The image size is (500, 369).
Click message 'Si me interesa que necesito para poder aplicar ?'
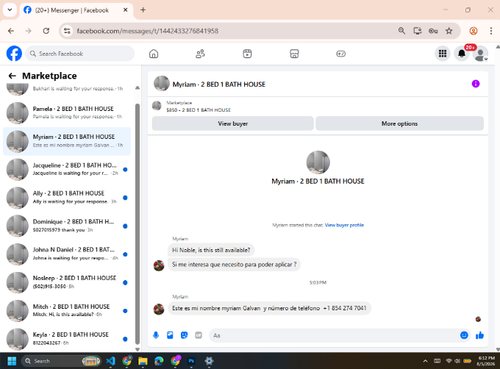pos(234,265)
